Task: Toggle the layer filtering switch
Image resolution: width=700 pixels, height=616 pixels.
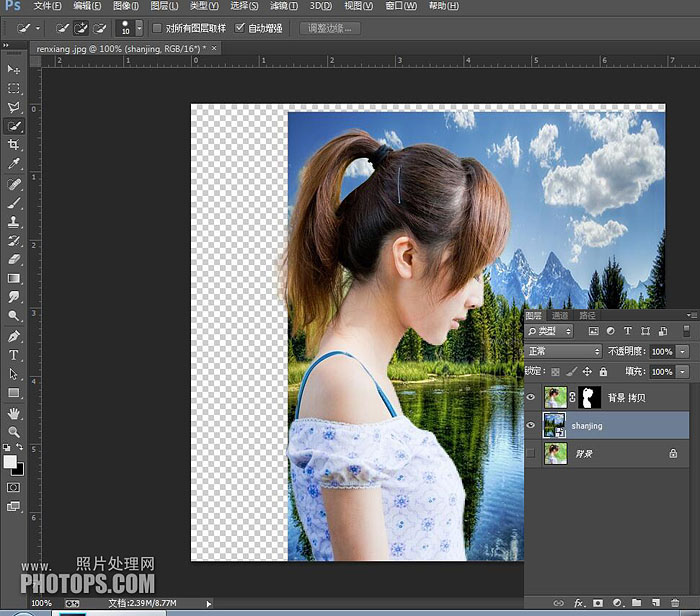Action: point(687,331)
